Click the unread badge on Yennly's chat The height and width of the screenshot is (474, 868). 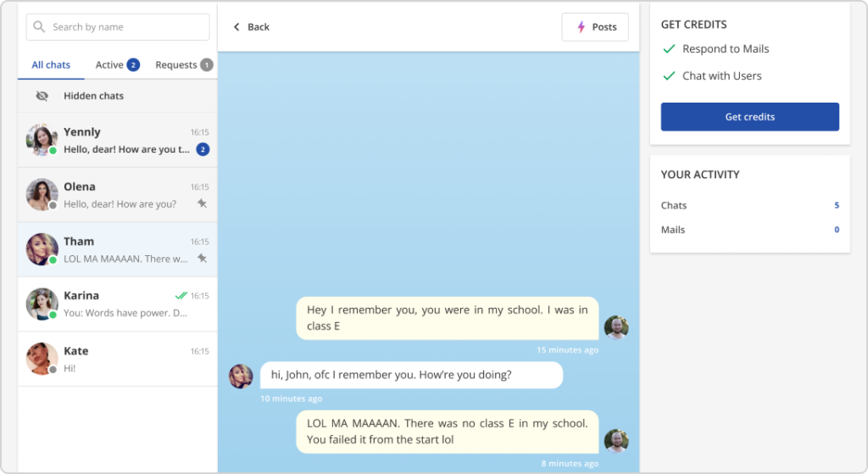203,149
